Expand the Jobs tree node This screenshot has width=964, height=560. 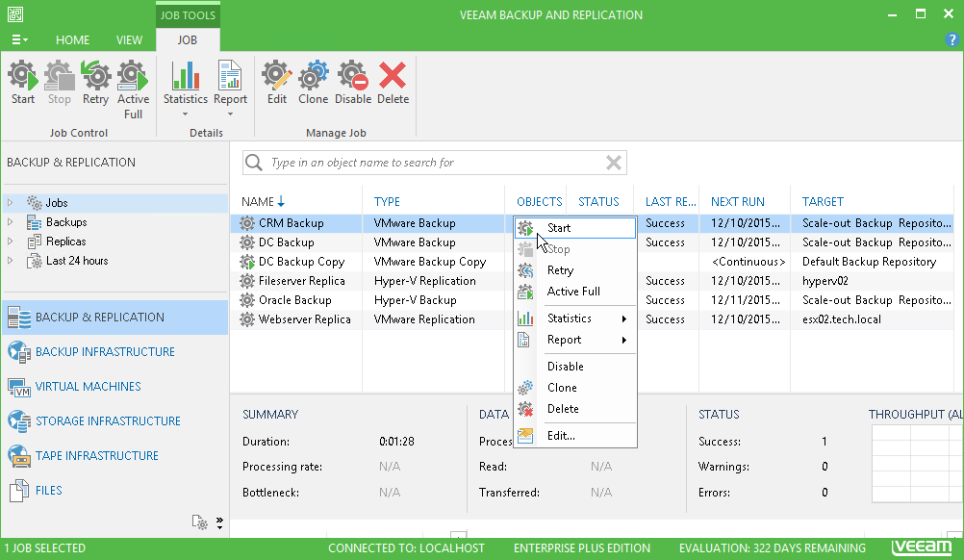[11, 203]
